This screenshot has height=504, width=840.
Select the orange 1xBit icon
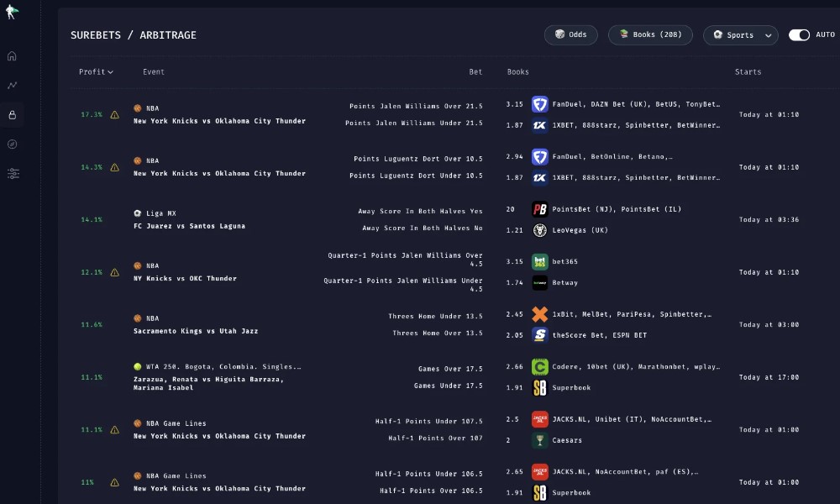tap(539, 314)
